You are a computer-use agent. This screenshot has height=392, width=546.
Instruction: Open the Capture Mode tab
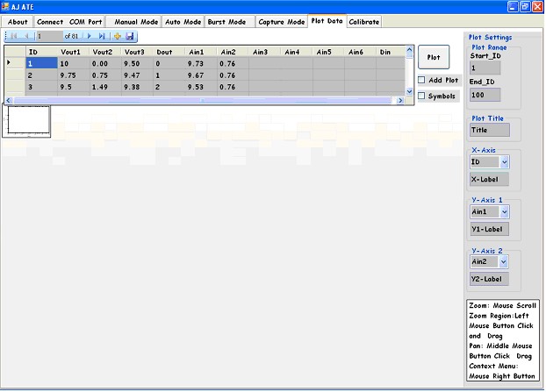coord(282,22)
